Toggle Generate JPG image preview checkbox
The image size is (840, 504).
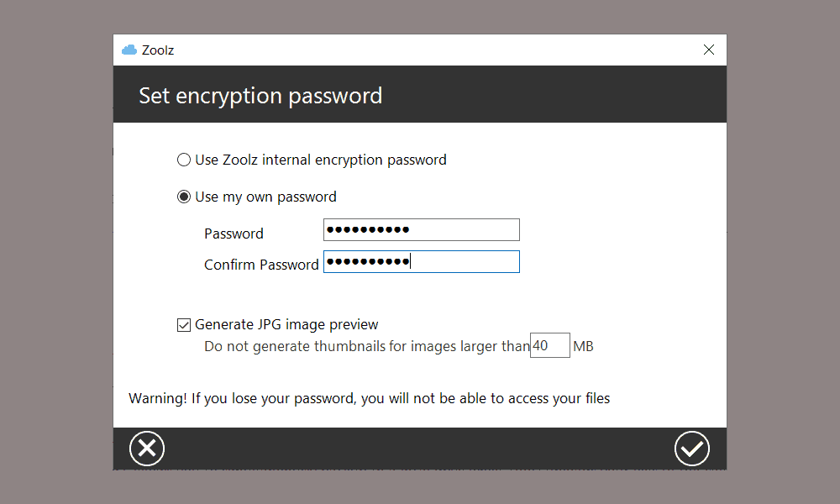click(x=184, y=325)
